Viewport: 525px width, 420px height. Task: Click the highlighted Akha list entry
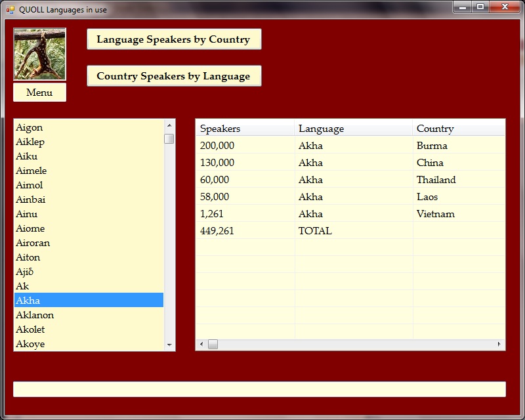click(28, 301)
